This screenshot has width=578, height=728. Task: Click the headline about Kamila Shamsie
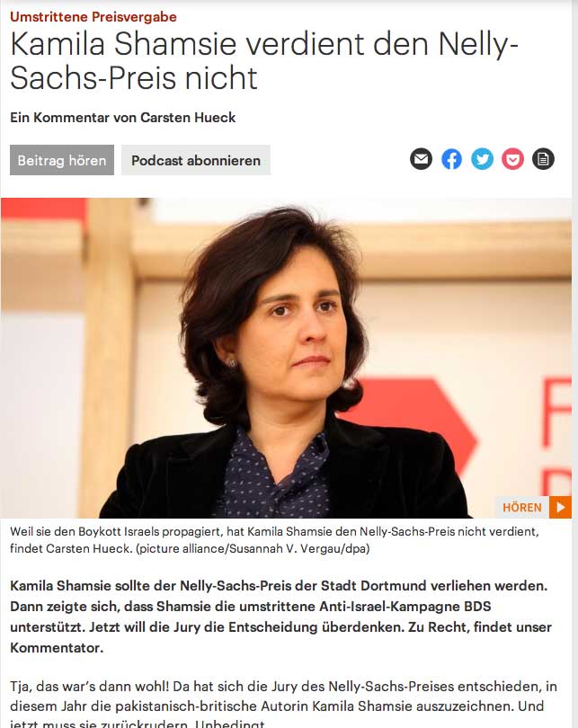point(263,61)
